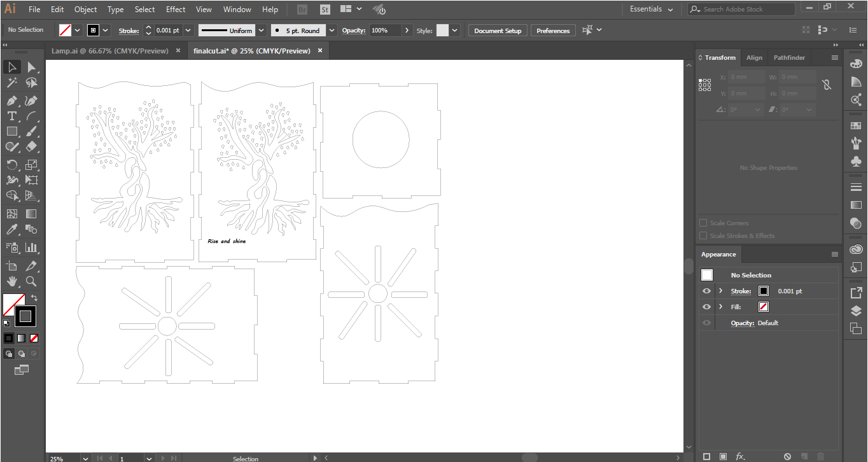This screenshot has height=462, width=868.
Task: Switch to the Pathfinder panel tab
Action: [x=789, y=58]
